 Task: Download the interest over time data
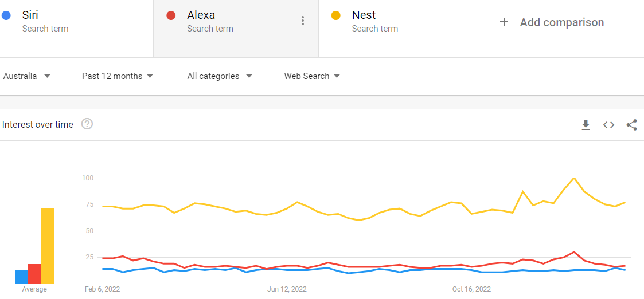586,125
